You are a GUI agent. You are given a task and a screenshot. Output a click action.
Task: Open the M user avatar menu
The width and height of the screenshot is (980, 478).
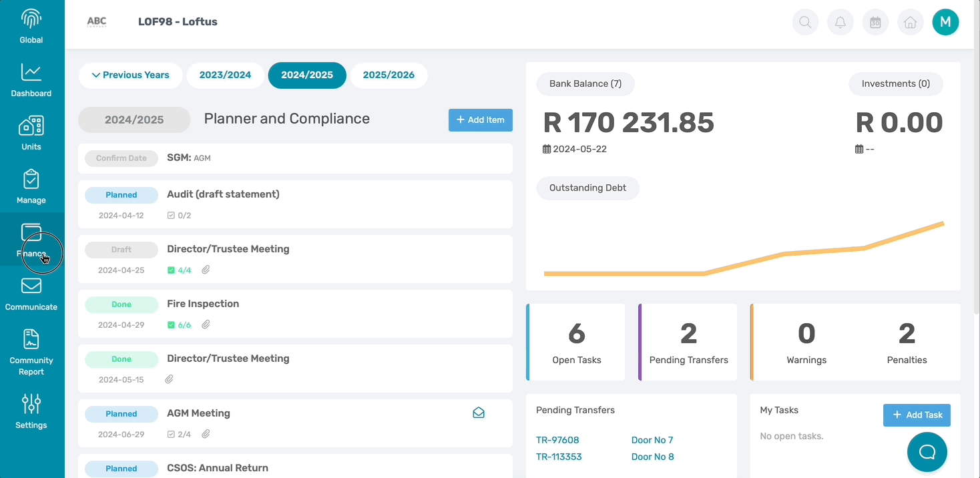[945, 22]
